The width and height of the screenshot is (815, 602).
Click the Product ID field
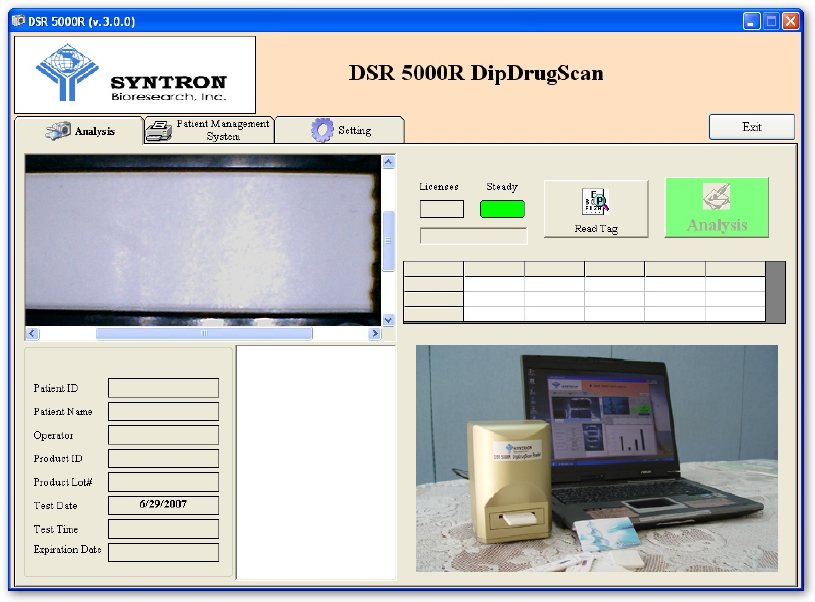click(163, 459)
